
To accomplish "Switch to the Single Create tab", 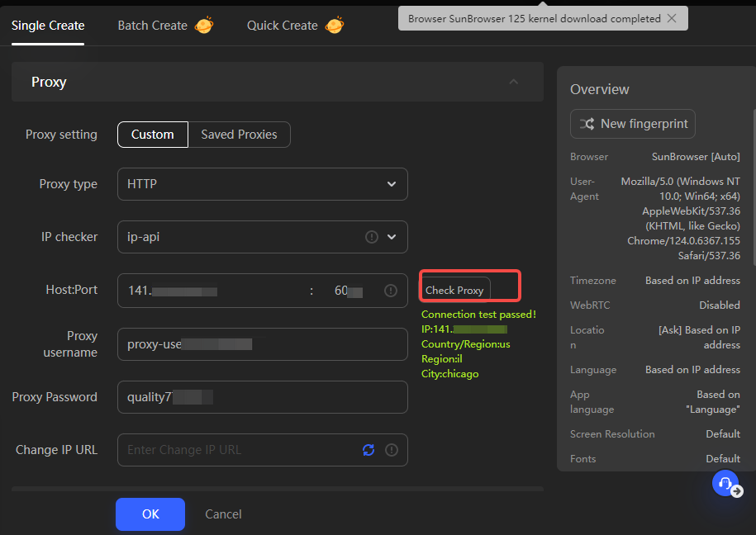I will 48,26.
